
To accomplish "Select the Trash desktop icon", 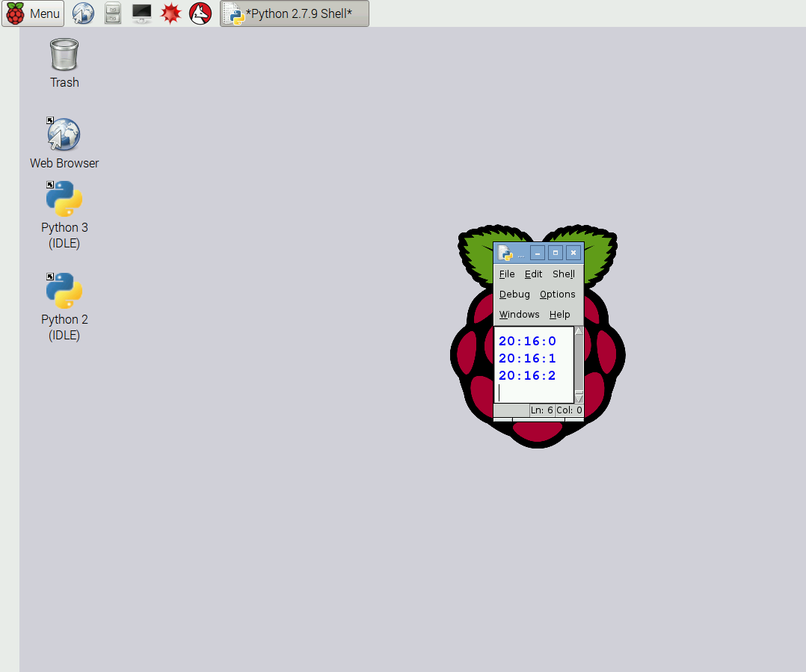I will (x=64, y=64).
